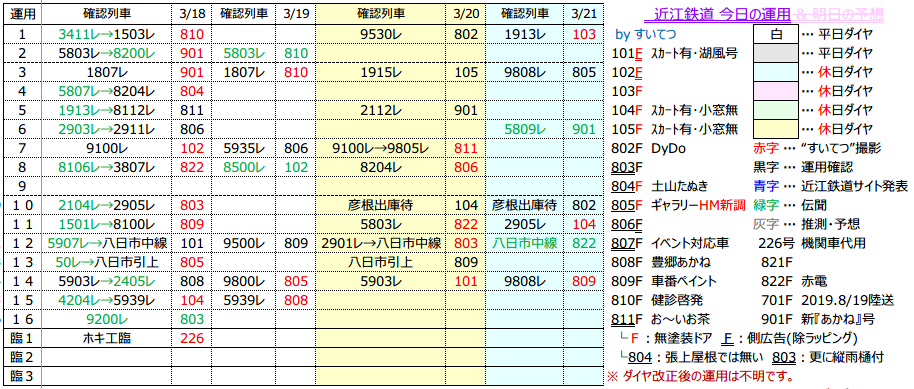The width and height of the screenshot is (914, 389).
Task: Click cell 1913レ→8112レ
Action: 106,110
